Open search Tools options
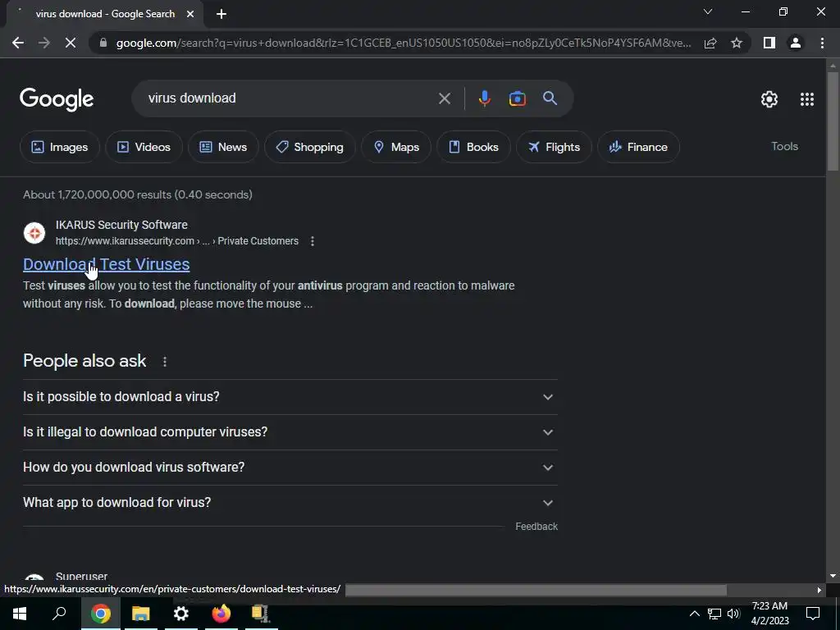 pos(785,146)
